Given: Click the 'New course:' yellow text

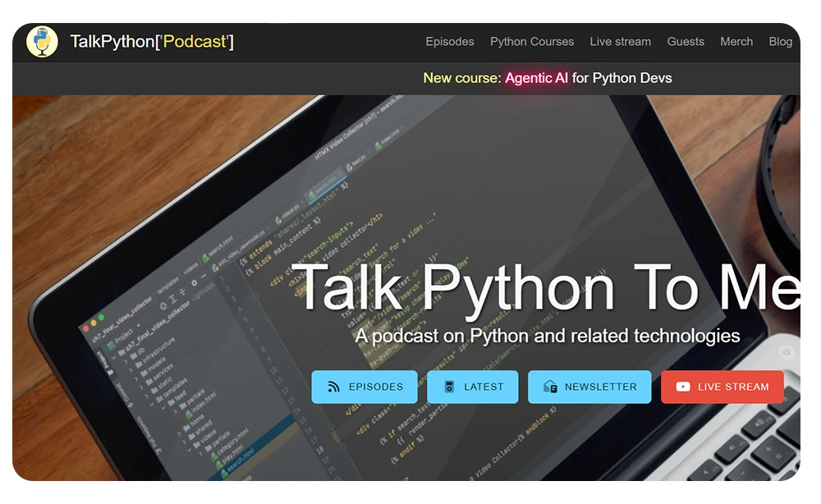Looking at the screenshot, I should [462, 78].
